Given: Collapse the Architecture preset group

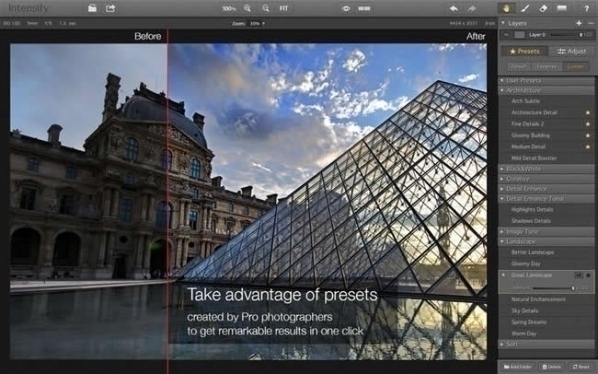Looking at the screenshot, I should [x=547, y=90].
